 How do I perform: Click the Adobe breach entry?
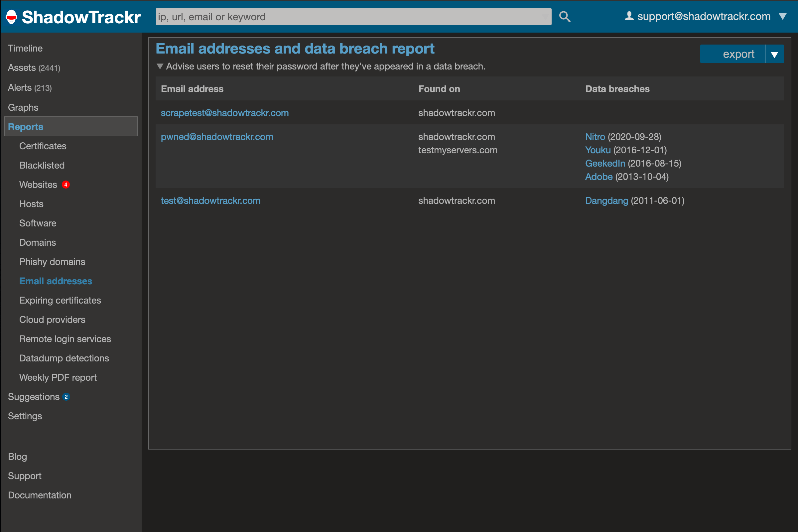coord(598,177)
